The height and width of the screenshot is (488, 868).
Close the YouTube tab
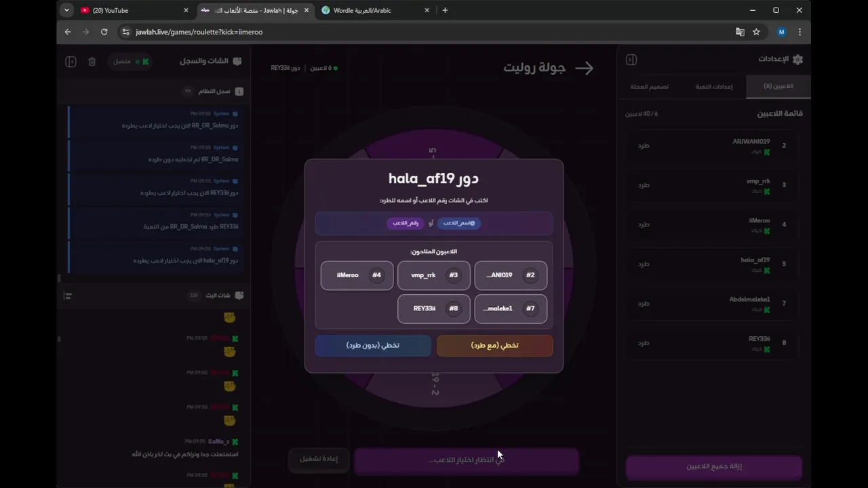186,10
